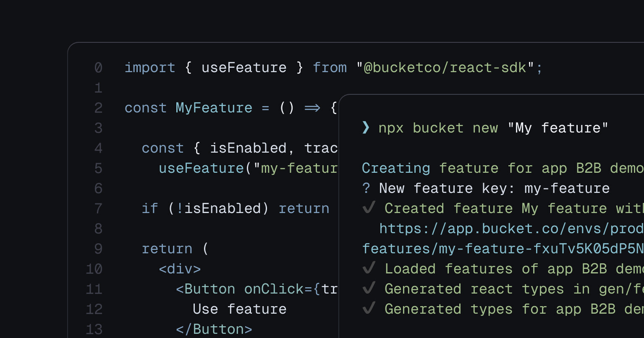Click the "from" keyword on line 0
The height and width of the screenshot is (338, 644).
coord(330,68)
